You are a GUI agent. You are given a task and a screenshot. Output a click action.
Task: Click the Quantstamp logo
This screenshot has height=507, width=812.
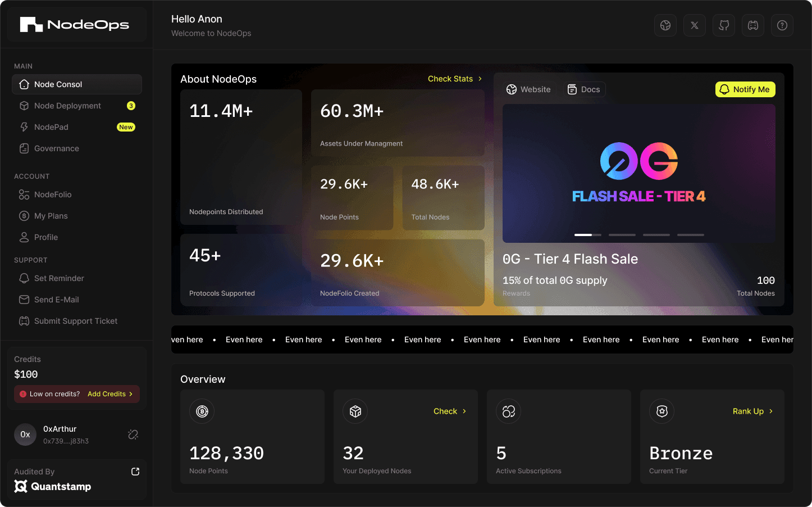coord(53,486)
